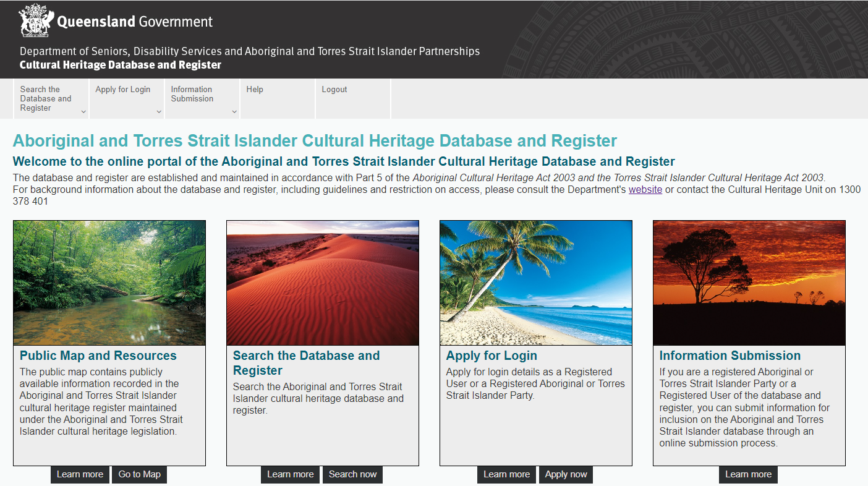This screenshot has height=486, width=868.
Task: Click Learn more under Apply for Login card
Action: point(507,474)
